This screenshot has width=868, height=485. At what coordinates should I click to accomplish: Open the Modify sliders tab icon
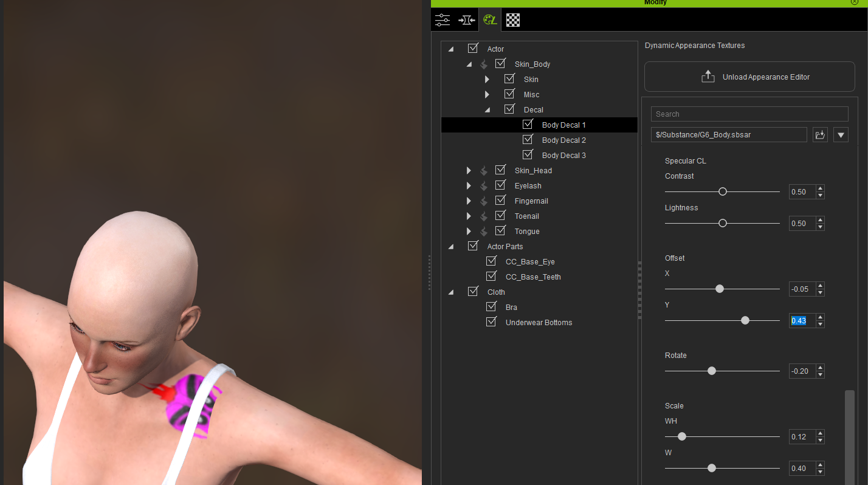tap(443, 20)
